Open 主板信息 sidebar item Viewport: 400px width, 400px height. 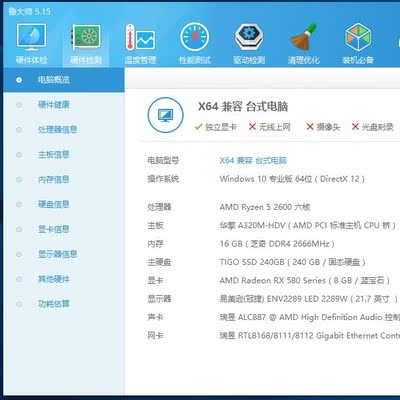[54, 155]
